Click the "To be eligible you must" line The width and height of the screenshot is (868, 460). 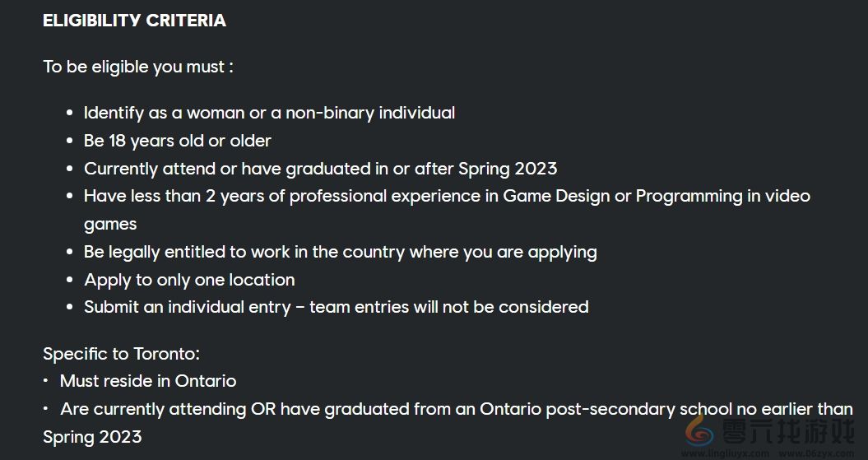pyautogui.click(x=138, y=67)
